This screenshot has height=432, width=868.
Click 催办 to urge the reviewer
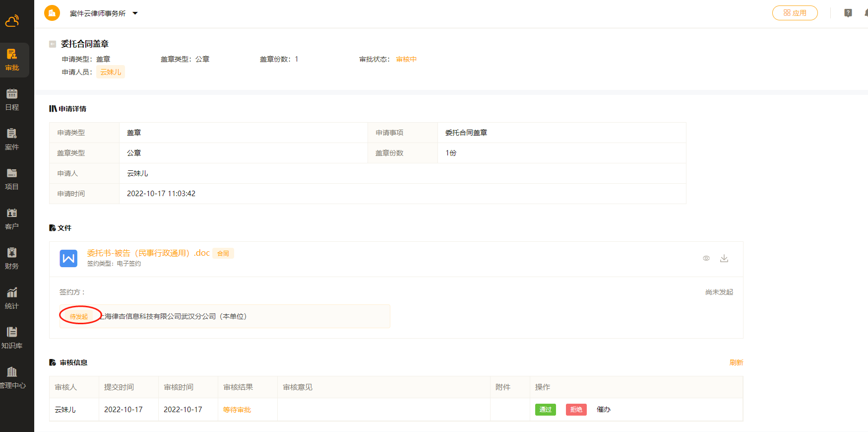(x=604, y=410)
